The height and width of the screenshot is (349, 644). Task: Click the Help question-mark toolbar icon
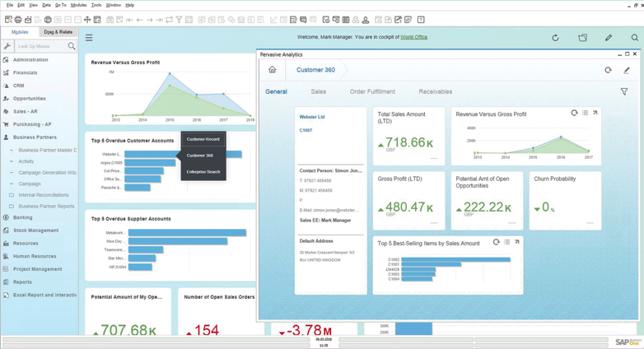[x=421, y=19]
